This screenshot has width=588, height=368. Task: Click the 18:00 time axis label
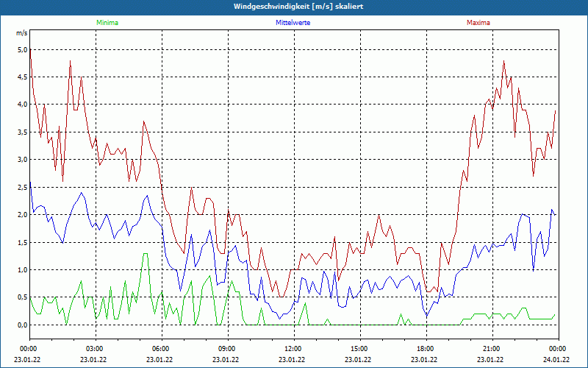coord(426,349)
